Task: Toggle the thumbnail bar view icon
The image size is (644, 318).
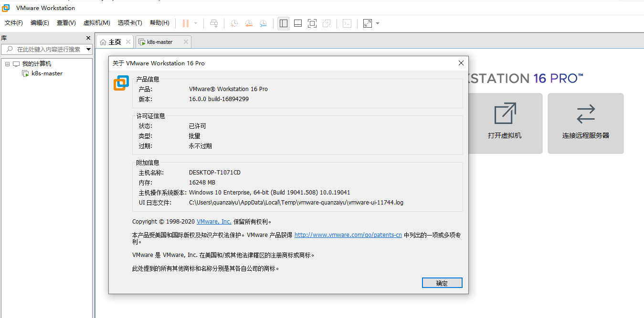Action: [x=298, y=23]
